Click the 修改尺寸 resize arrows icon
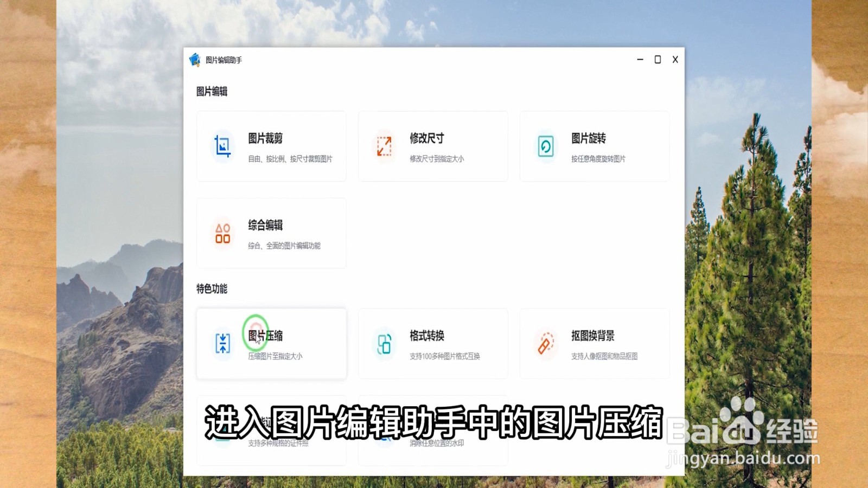 tap(384, 147)
